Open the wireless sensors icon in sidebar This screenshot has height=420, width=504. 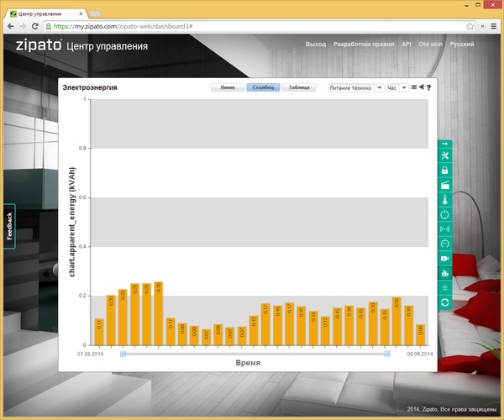coord(445,229)
